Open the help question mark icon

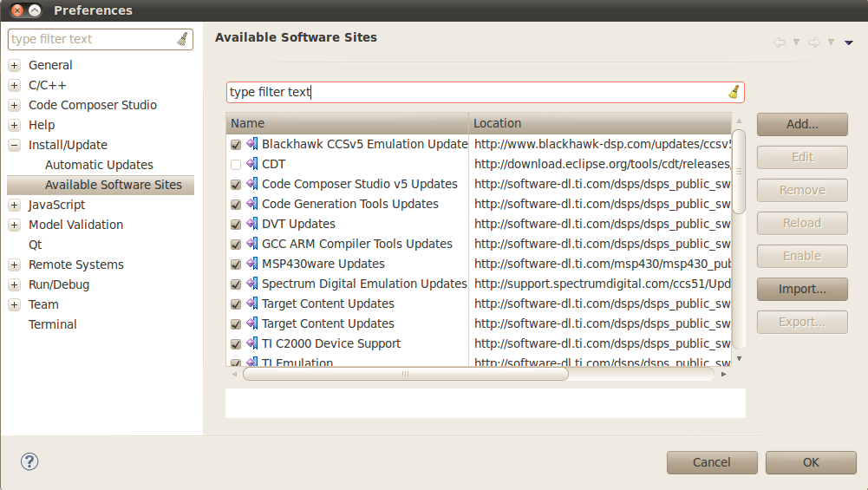[x=29, y=461]
